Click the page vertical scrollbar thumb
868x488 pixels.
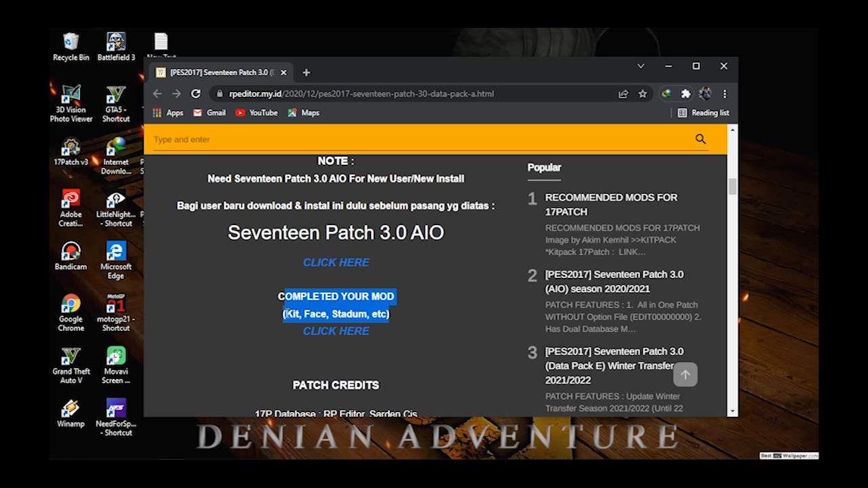[x=732, y=186]
